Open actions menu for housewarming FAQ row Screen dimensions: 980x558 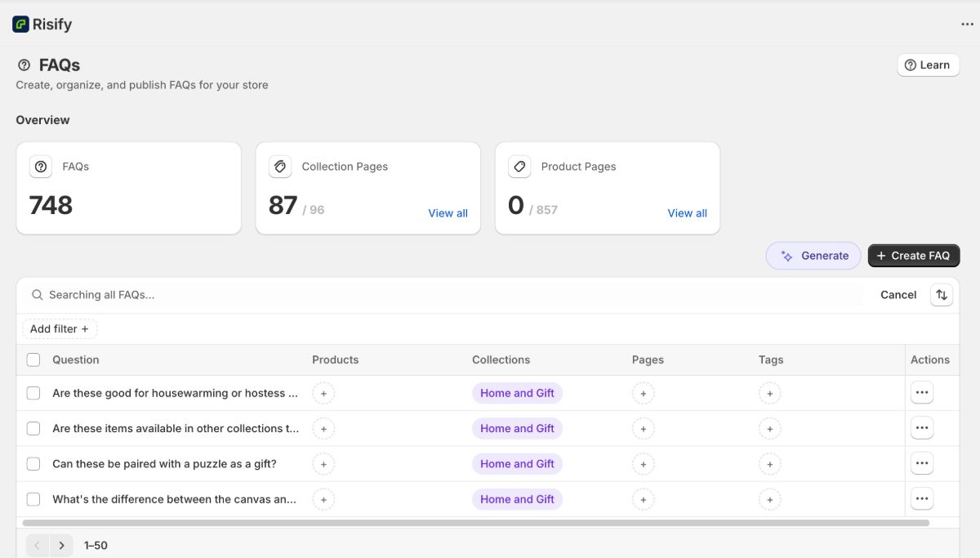pyautogui.click(x=922, y=393)
